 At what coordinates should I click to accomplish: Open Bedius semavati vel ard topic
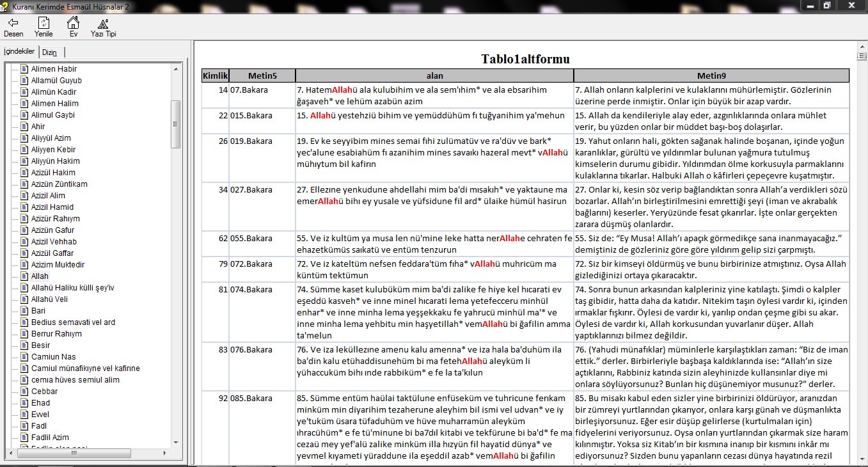pos(73,322)
